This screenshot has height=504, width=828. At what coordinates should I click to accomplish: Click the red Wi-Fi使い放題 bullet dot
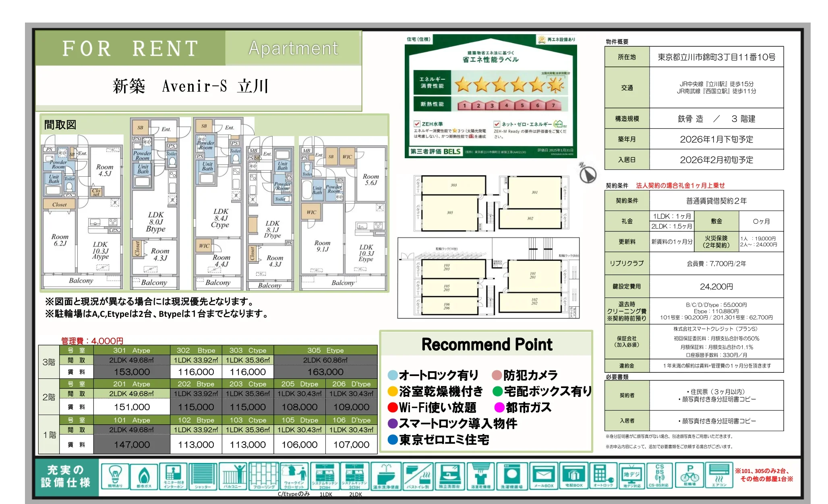(393, 407)
